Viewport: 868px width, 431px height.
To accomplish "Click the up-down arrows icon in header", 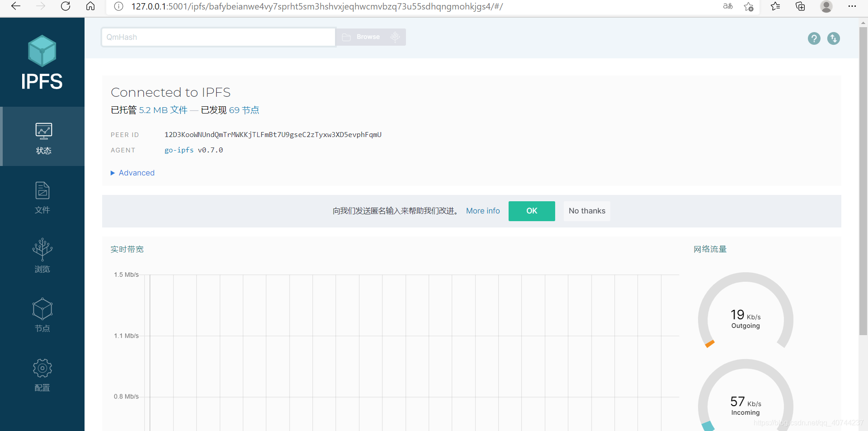I will point(834,38).
